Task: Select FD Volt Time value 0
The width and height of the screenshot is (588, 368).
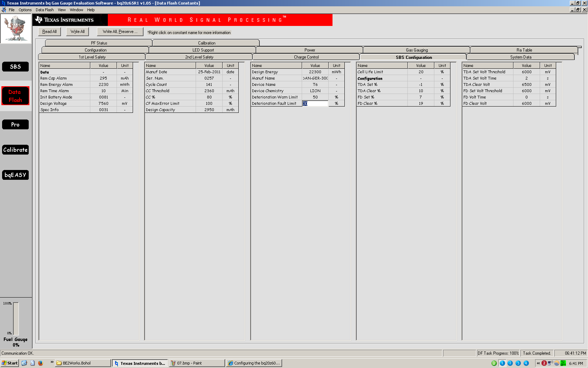Action: tap(526, 97)
